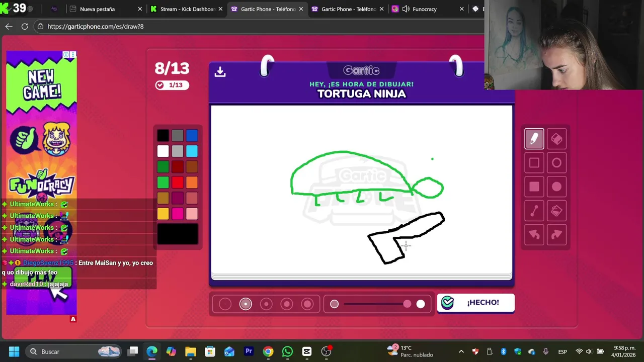
Task: Select the bright green color swatch
Action: (x=163, y=183)
